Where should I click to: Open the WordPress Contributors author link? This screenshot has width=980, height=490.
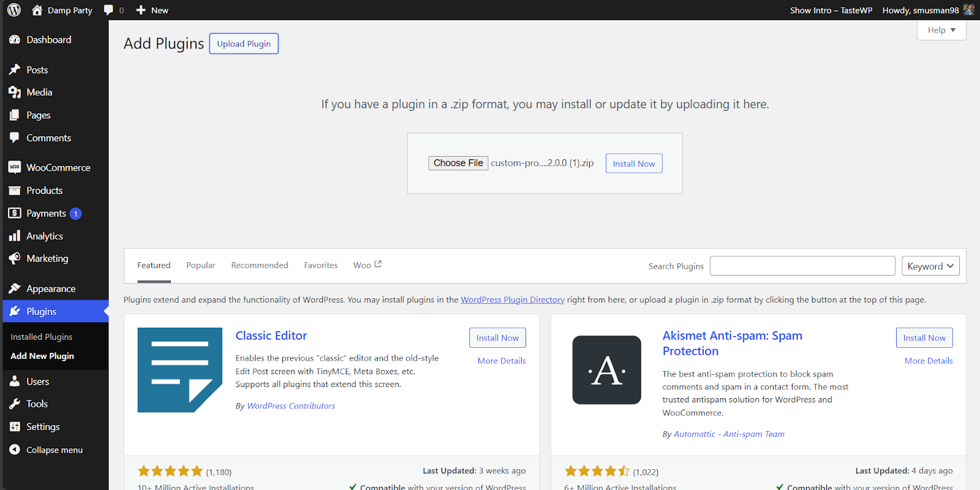coord(291,405)
